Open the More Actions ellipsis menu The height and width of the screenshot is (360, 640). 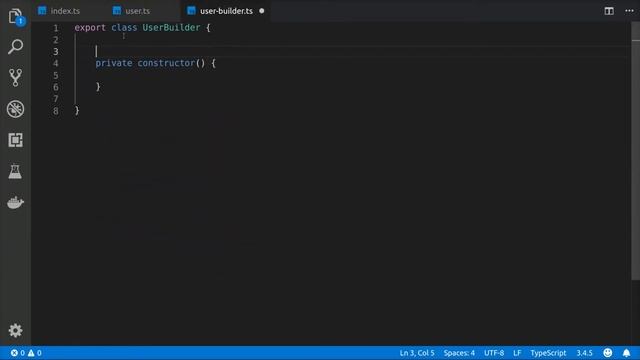[x=629, y=11]
